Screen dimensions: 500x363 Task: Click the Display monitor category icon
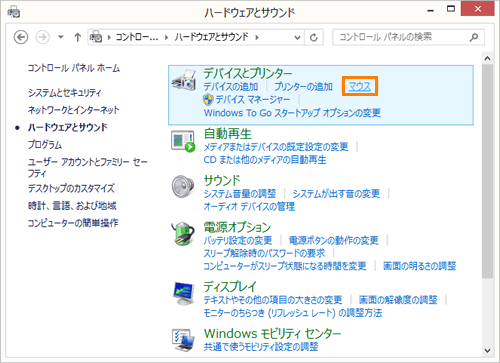click(184, 293)
